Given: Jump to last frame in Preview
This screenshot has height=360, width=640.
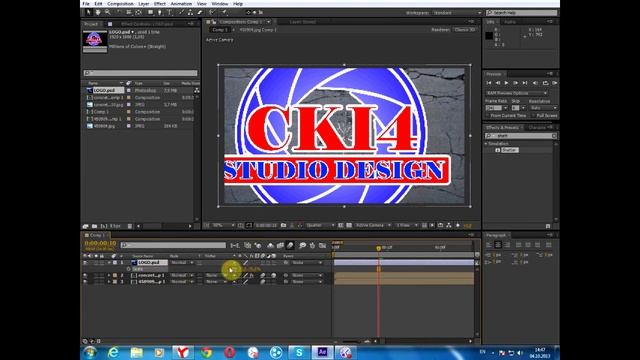Looking at the screenshot, I should coord(525,83).
